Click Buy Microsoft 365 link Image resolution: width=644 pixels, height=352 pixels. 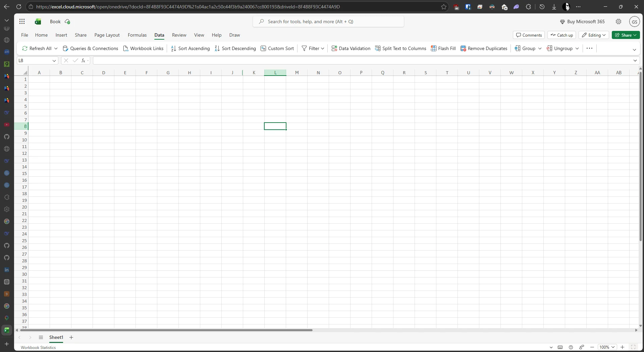[x=582, y=21]
